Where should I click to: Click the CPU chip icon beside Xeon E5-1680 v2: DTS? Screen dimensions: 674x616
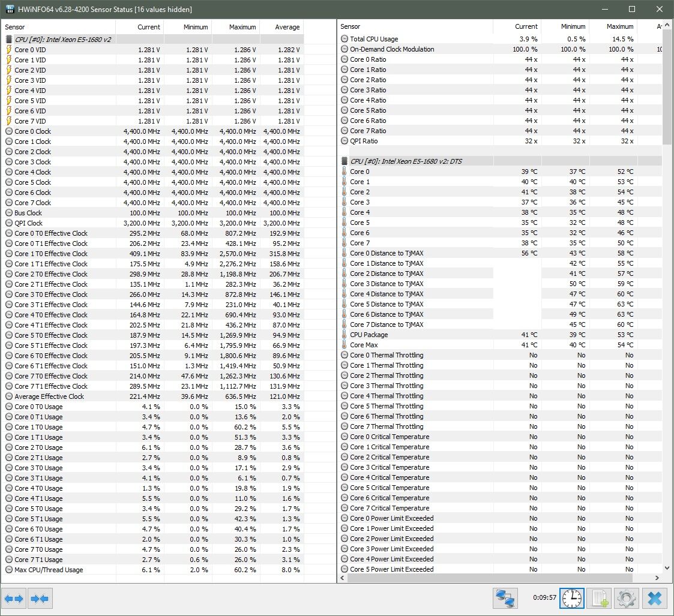(345, 161)
